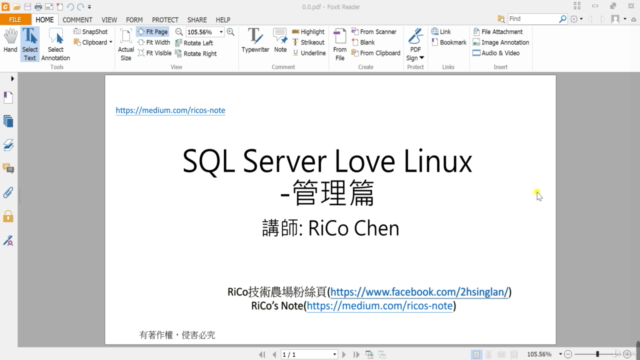Open the FILE menu
The height and width of the screenshot is (360, 640).
15,20
